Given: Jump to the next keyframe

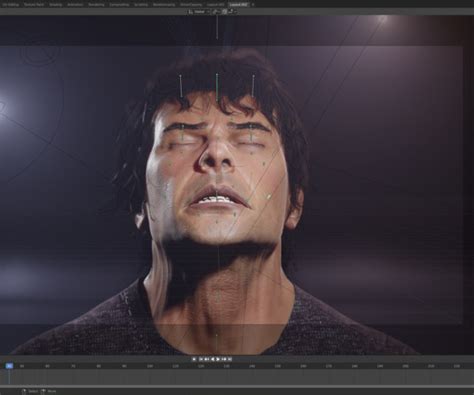Looking at the screenshot, I should 224,359.
